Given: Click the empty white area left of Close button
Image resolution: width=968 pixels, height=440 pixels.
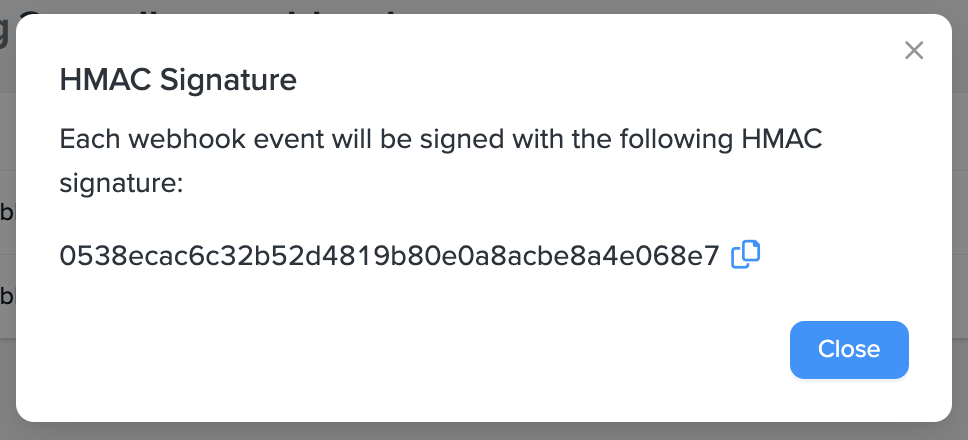Looking at the screenshot, I should pos(500,350).
